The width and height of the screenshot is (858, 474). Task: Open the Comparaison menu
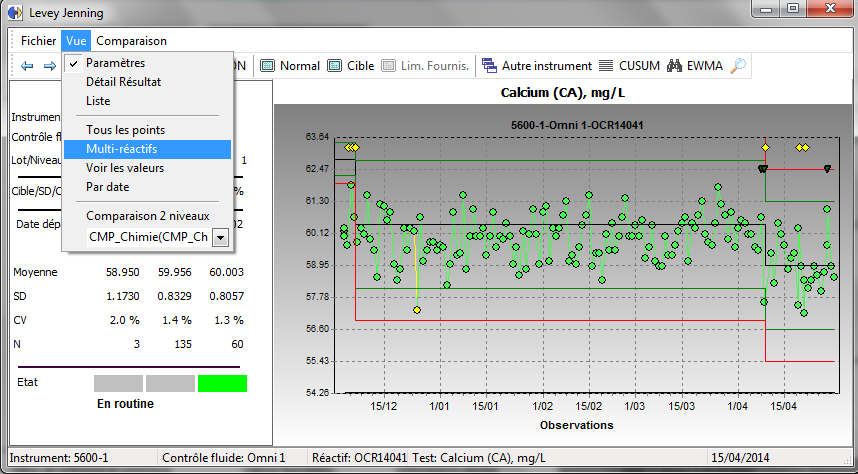tap(131, 41)
